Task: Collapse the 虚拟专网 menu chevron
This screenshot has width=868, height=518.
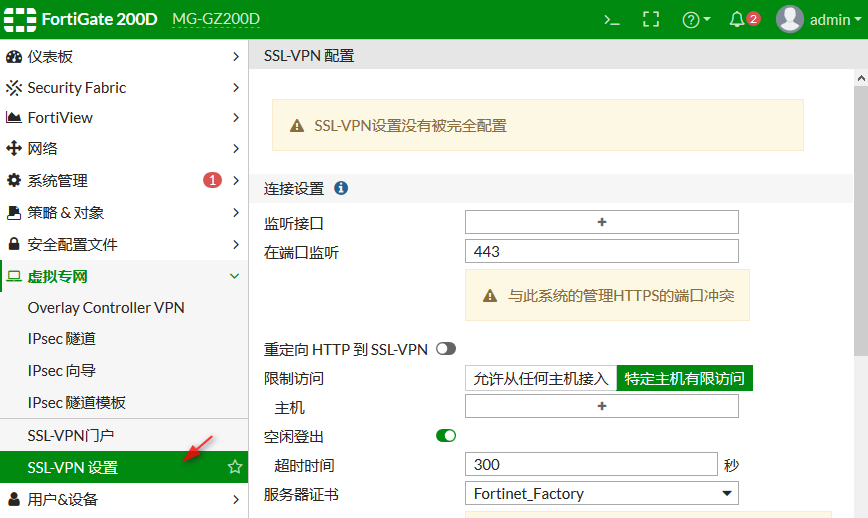Action: (235, 276)
